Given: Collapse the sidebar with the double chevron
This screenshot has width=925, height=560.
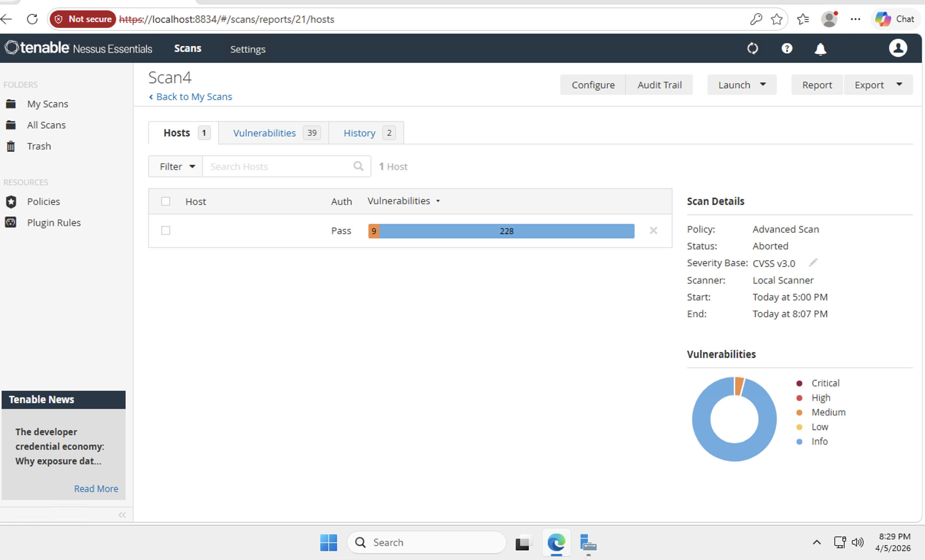Looking at the screenshot, I should click(x=122, y=515).
